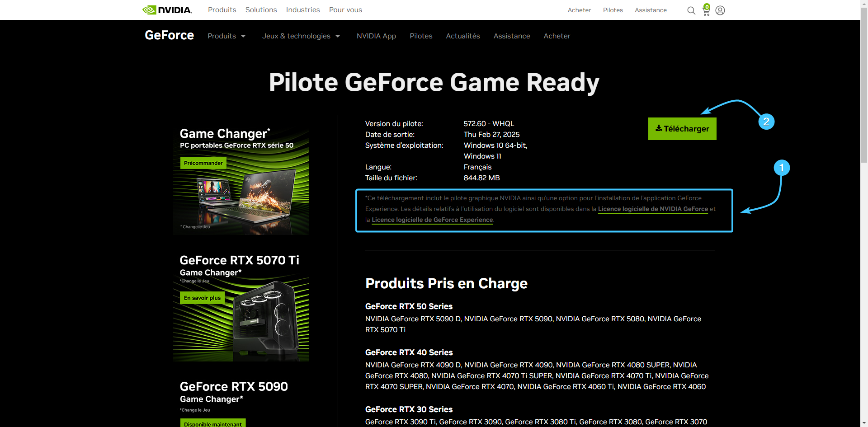The image size is (868, 427).
Task: Select driver version 572.60 - WHQL text
Action: coord(489,124)
